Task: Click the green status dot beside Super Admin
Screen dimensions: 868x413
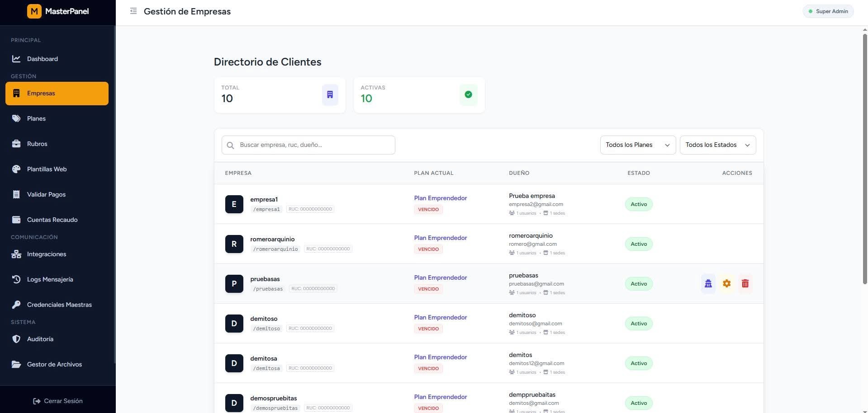Action: click(811, 11)
